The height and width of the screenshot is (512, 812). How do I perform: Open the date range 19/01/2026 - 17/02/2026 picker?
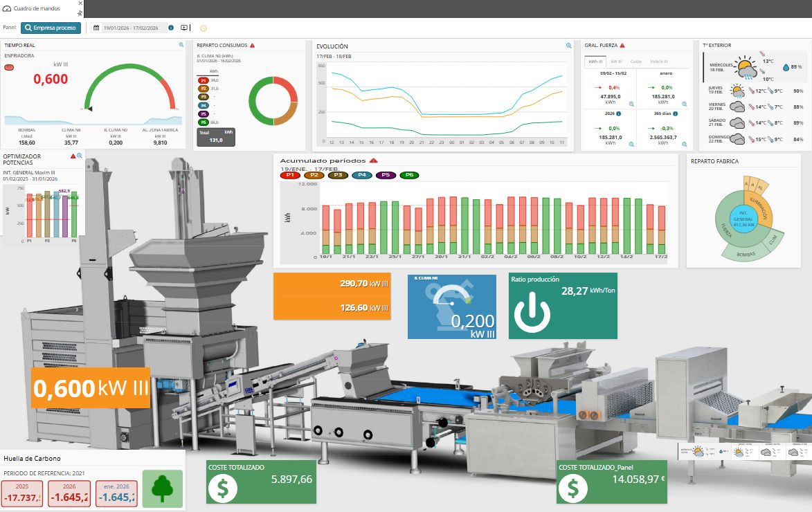[x=130, y=28]
